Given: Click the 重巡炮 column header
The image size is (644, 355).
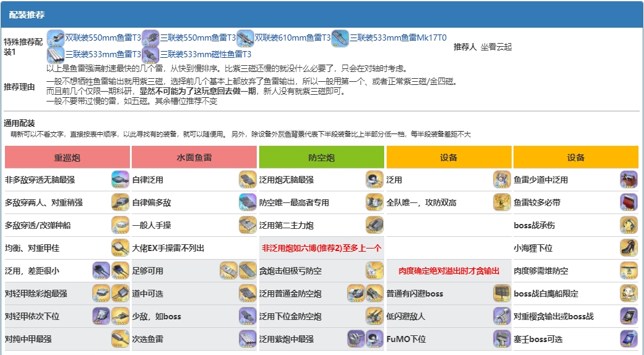Looking at the screenshot, I should coord(67,158).
